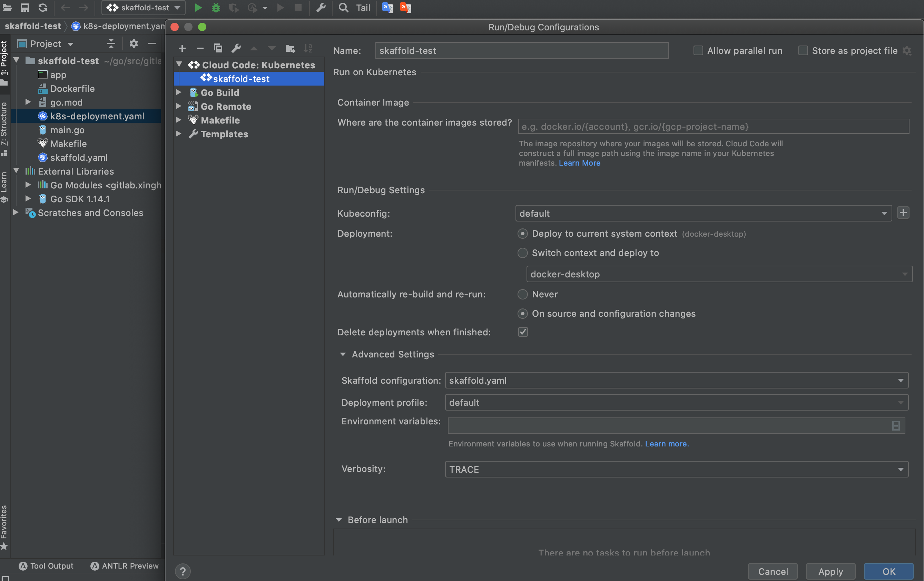Sort configurations with the sorting icon
The width and height of the screenshot is (924, 581).
coord(307,48)
